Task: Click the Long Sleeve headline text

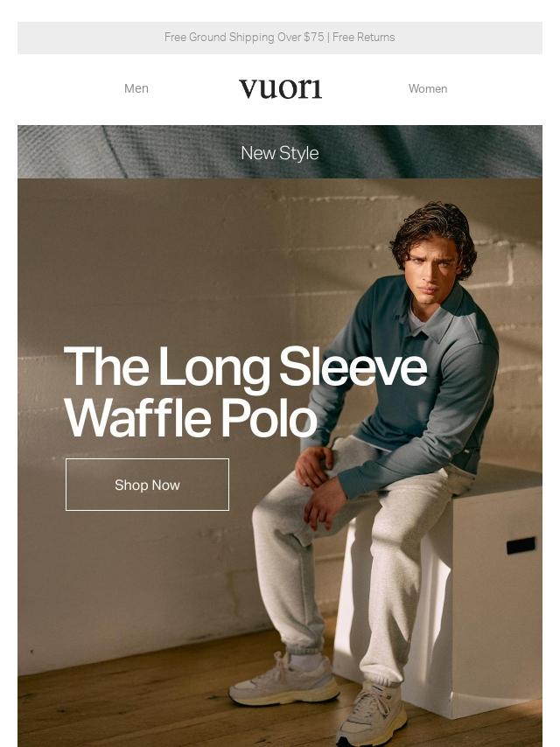Action: click(x=245, y=367)
